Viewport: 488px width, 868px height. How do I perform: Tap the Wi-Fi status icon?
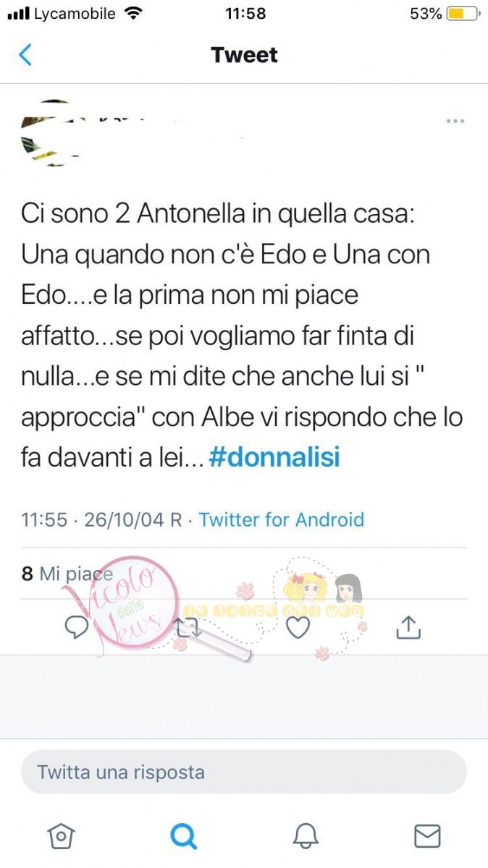[133, 13]
